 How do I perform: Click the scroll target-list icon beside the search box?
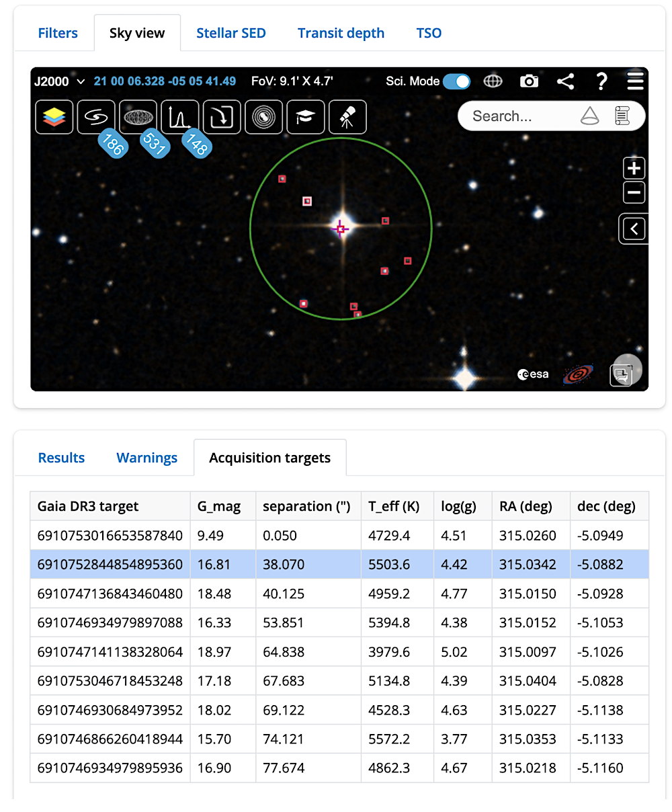click(x=624, y=116)
